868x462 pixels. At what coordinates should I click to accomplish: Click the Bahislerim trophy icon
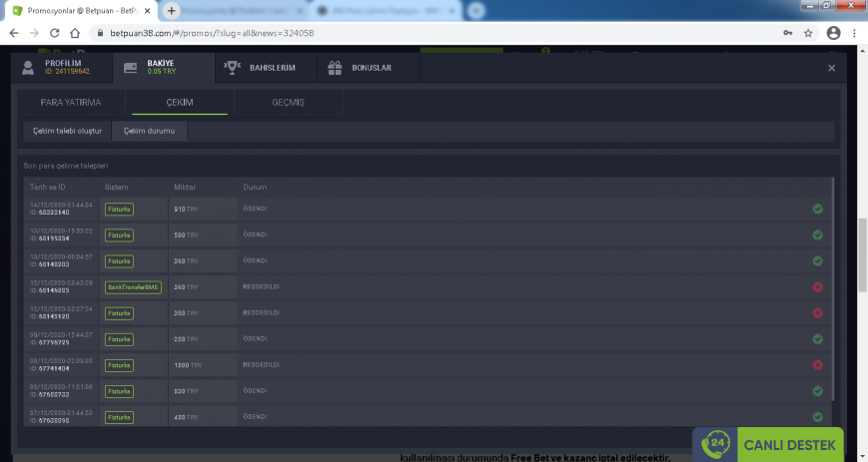pyautogui.click(x=232, y=68)
